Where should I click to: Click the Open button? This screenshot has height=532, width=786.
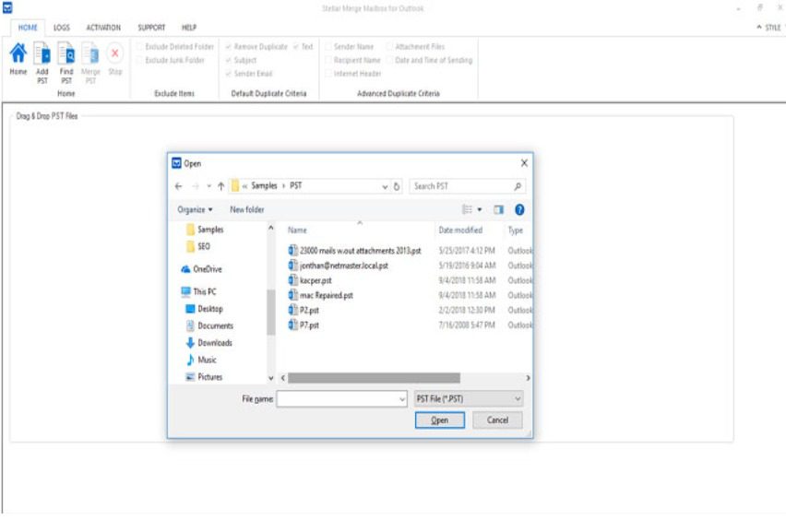pyautogui.click(x=439, y=420)
